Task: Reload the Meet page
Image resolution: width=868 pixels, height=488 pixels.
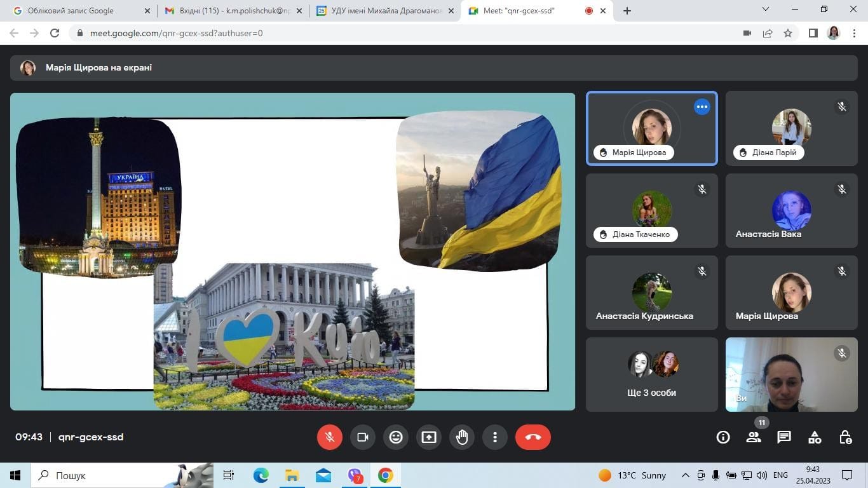Action: (x=55, y=33)
